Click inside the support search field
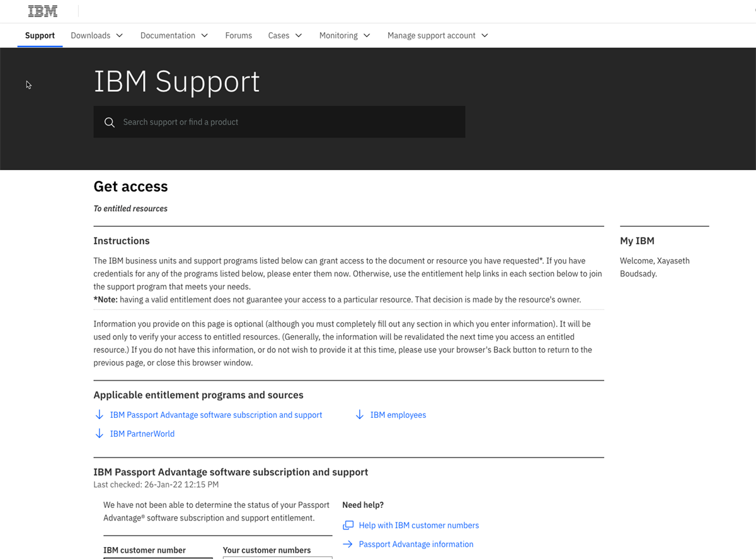The image size is (756, 559). (x=279, y=122)
